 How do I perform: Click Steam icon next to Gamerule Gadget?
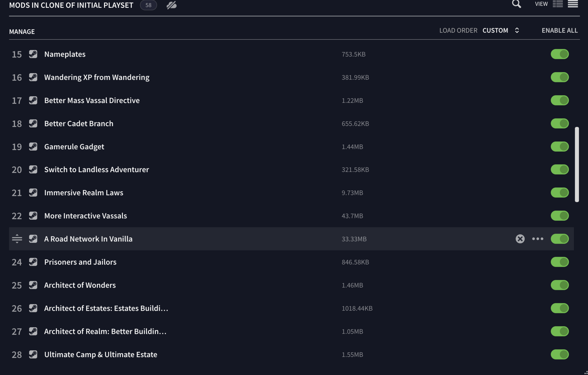point(33,146)
